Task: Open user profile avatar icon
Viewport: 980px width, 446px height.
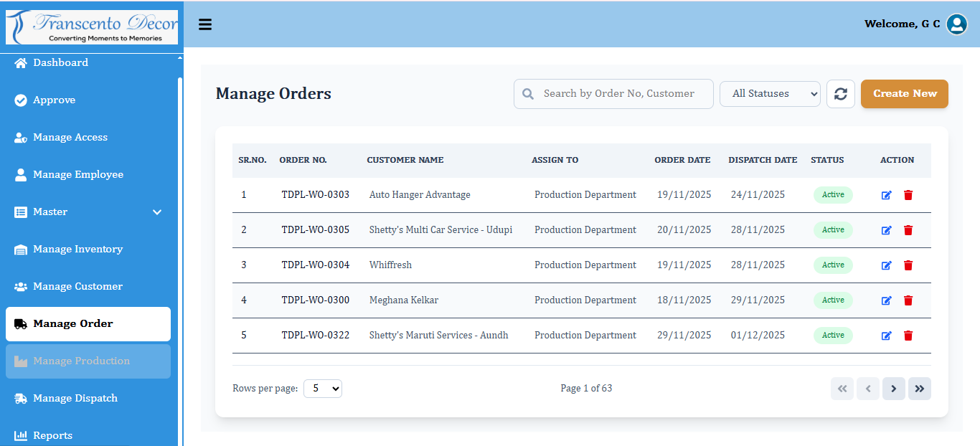Action: point(956,24)
